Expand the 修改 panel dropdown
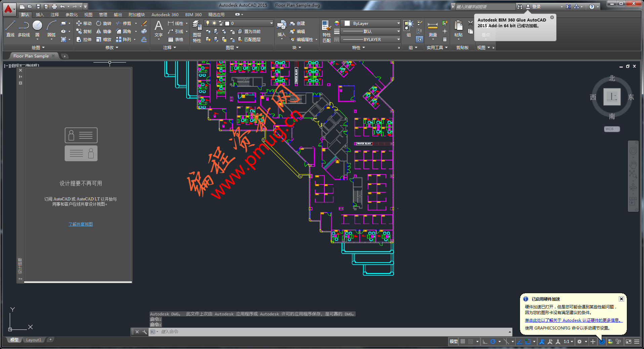 pyautogui.click(x=112, y=48)
